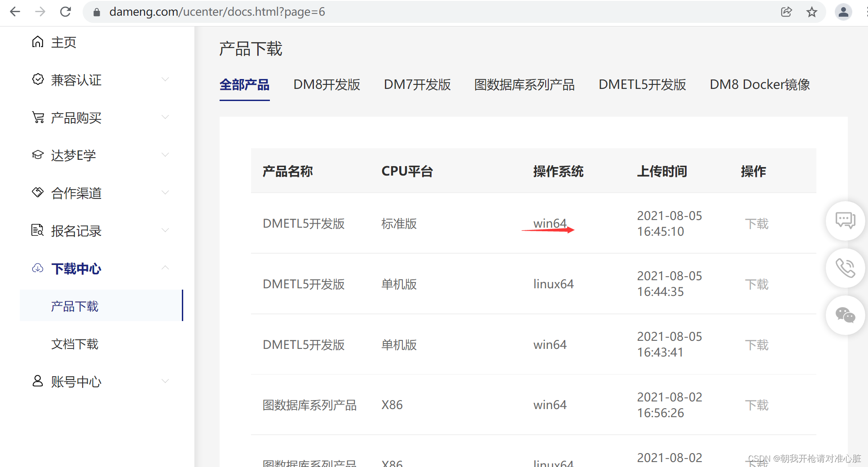
Task: Expand the 报名记录 menu chevron
Action: (x=165, y=230)
